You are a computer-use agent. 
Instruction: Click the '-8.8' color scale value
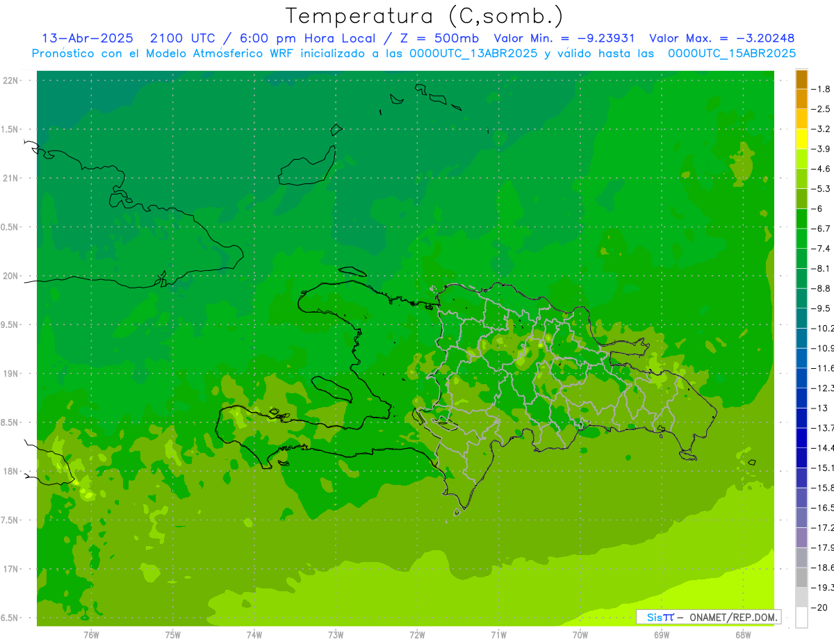821,288
